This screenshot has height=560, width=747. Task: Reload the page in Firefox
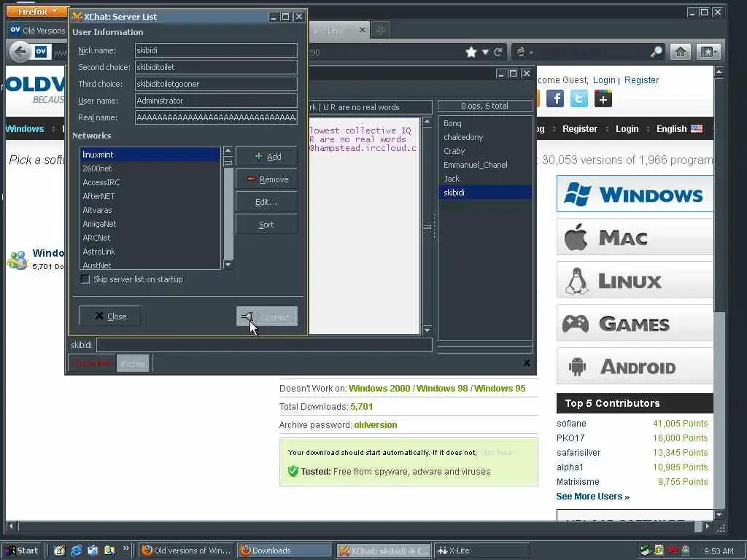pos(498,52)
